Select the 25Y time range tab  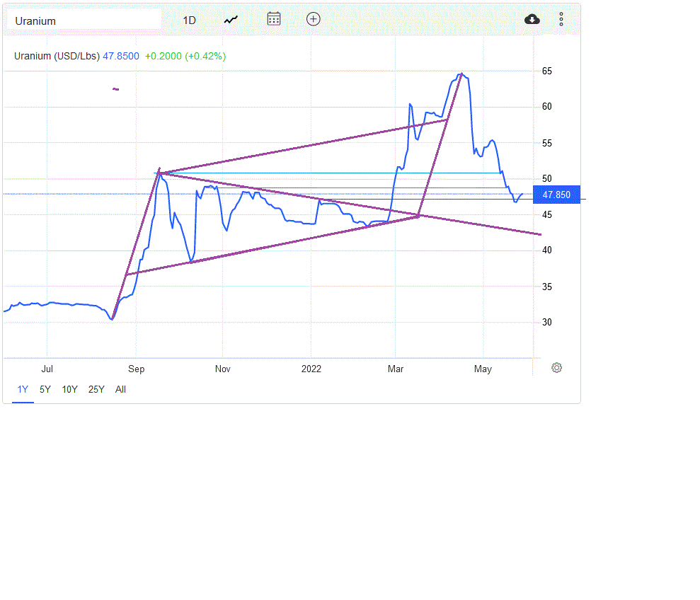[x=96, y=389]
